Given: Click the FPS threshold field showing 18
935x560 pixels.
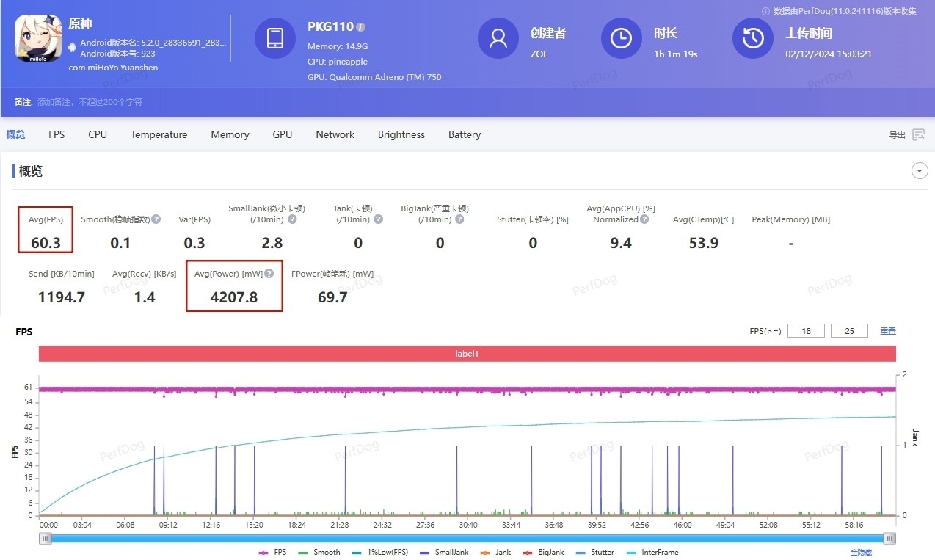Looking at the screenshot, I should [806, 331].
